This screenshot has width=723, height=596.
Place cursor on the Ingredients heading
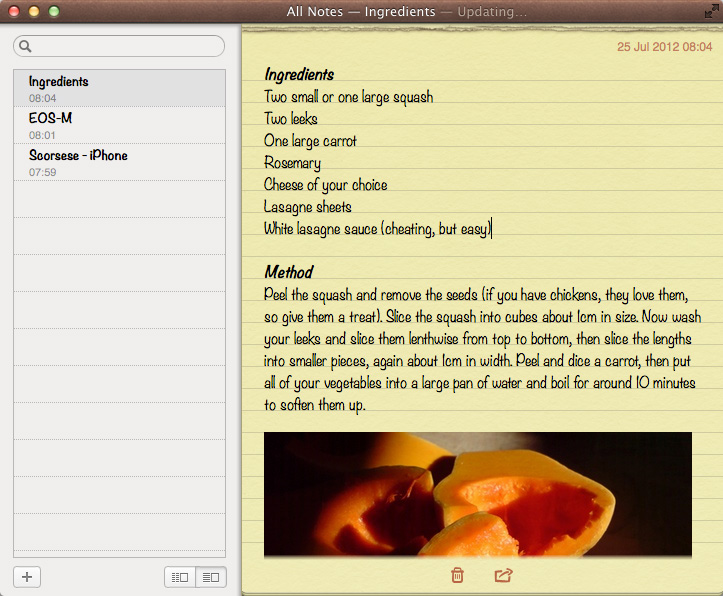tap(299, 75)
